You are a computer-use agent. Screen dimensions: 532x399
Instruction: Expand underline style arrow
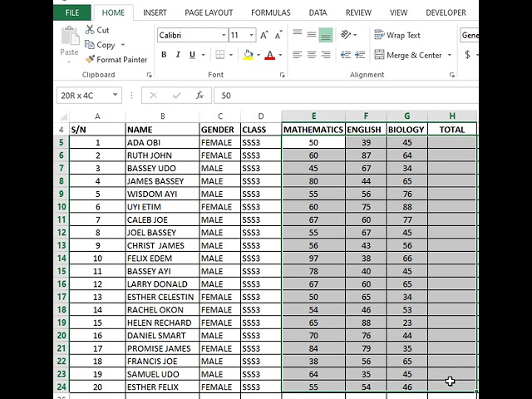(203, 55)
